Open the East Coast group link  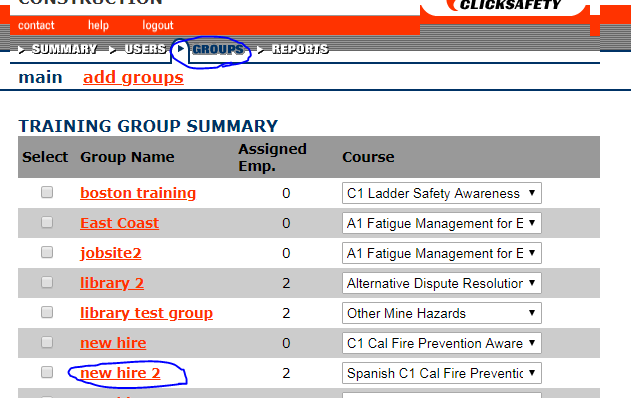point(120,223)
